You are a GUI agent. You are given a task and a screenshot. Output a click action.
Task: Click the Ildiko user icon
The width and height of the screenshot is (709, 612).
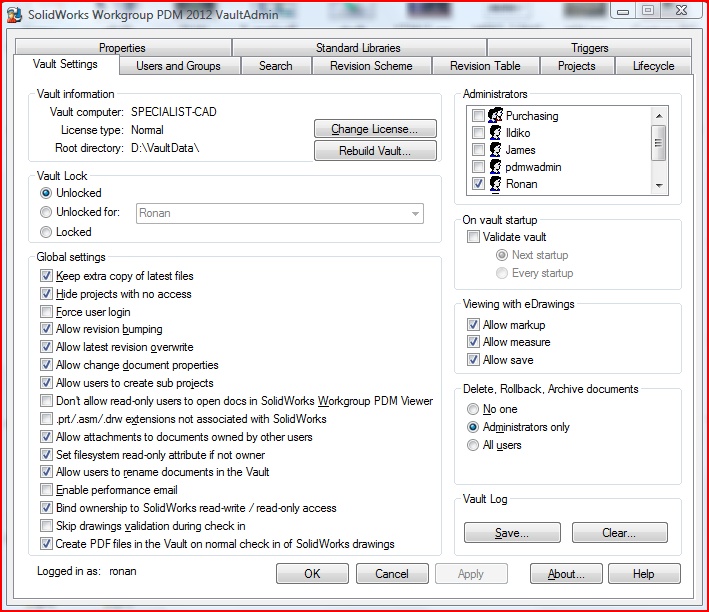495,133
